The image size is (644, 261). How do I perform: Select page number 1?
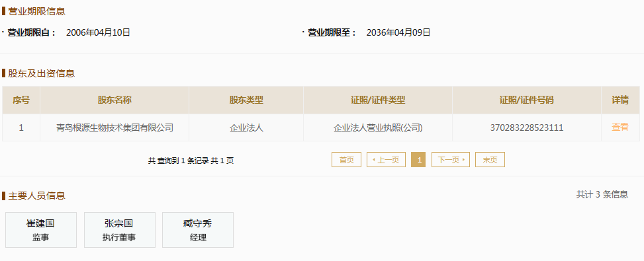click(418, 160)
